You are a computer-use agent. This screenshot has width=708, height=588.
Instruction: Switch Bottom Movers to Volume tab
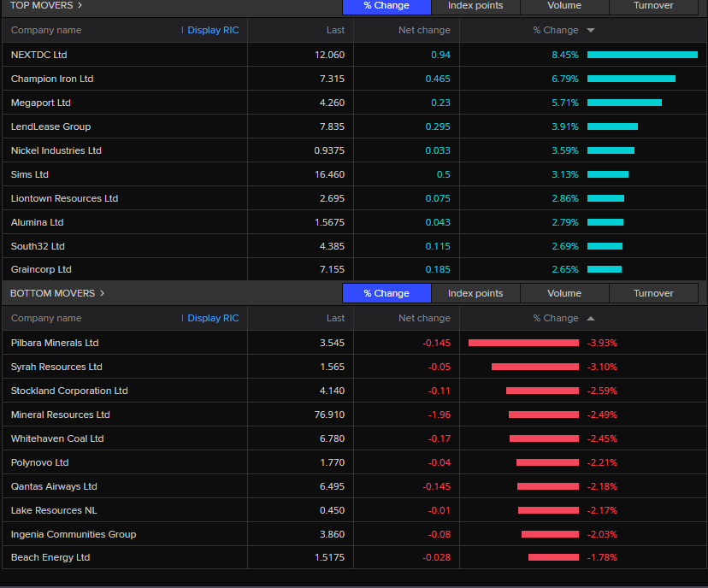[564, 293]
